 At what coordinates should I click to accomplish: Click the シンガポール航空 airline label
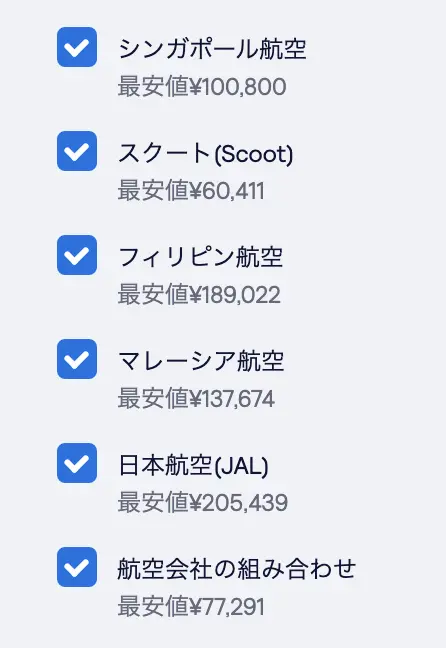[212, 49]
